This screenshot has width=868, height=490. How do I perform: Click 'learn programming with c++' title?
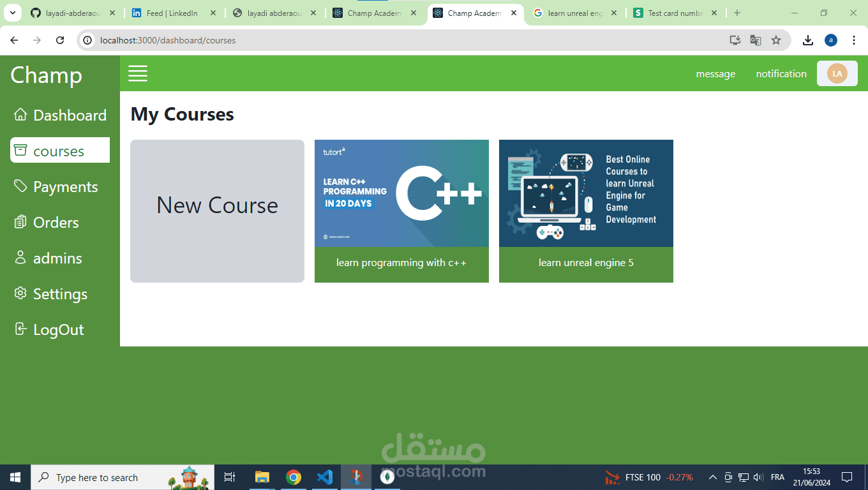point(401,263)
